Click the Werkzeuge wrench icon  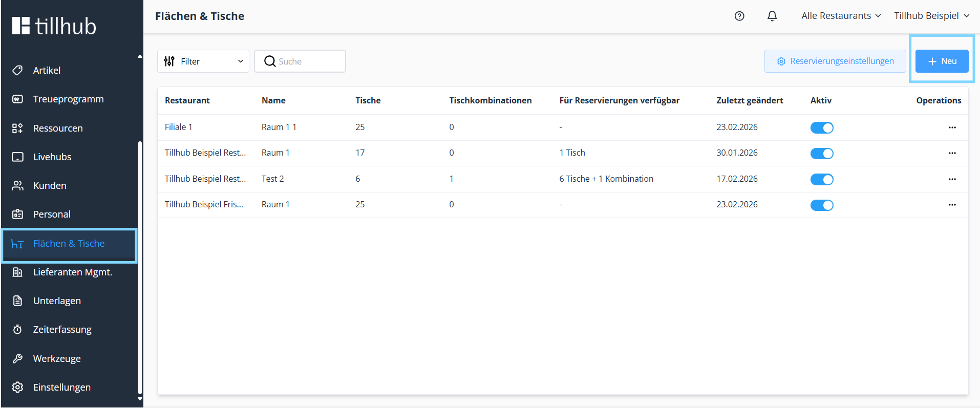(x=17, y=358)
